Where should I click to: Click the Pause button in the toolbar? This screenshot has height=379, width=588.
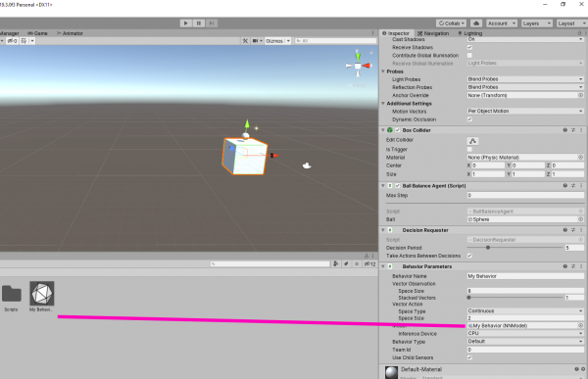tap(199, 24)
